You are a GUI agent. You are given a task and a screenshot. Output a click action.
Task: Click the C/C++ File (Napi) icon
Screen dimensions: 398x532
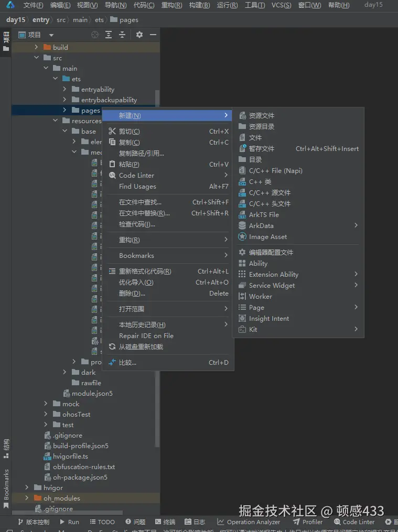click(x=242, y=170)
